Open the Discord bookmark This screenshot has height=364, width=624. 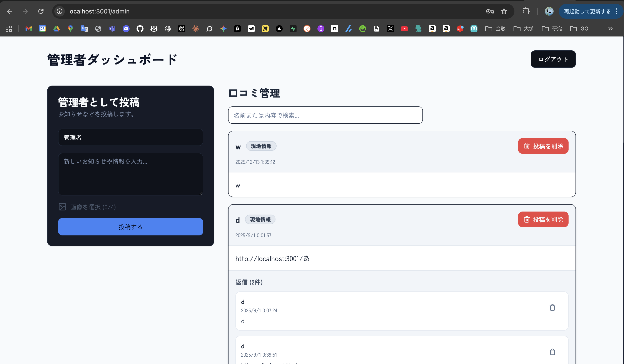(126, 29)
